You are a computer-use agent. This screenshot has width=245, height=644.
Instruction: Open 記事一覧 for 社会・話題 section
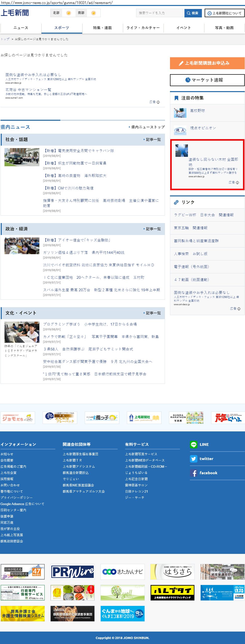click(x=152, y=139)
